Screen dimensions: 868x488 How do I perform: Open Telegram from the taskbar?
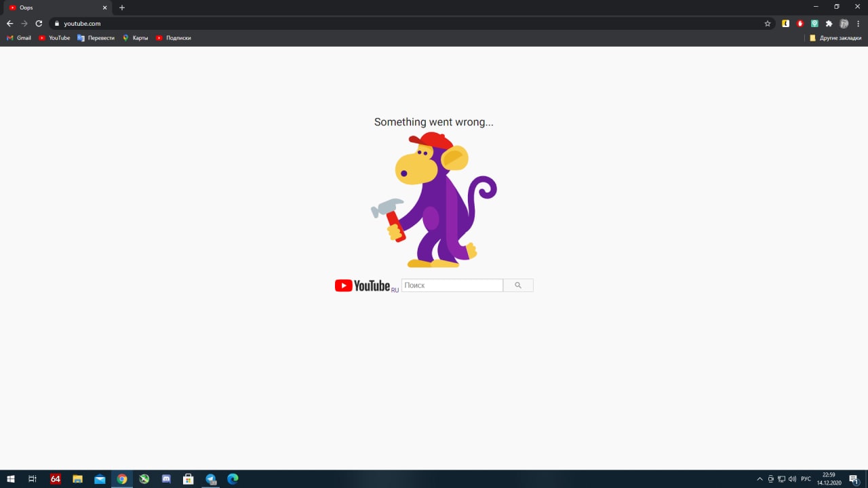[x=211, y=479]
